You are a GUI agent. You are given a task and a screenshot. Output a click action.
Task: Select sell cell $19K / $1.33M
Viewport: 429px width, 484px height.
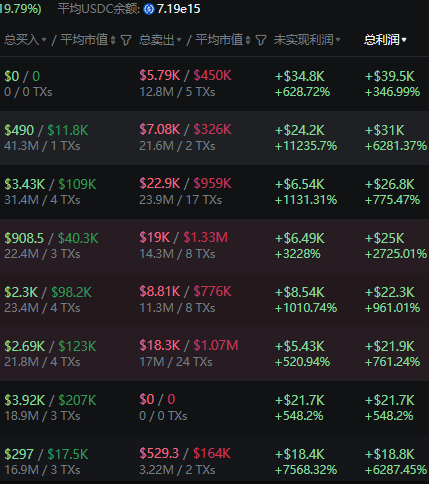[184, 238]
